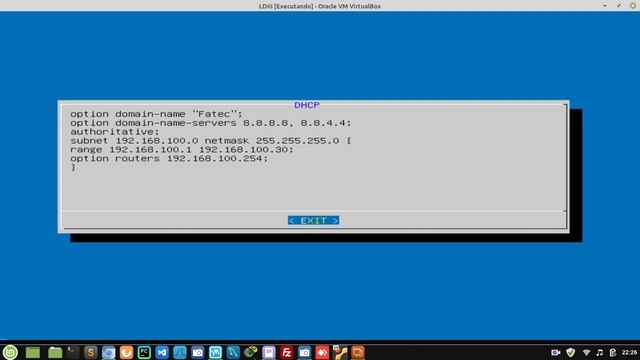The height and width of the screenshot is (360, 640).
Task: Click the 'authoritative;' line
Action: [x=115, y=132]
